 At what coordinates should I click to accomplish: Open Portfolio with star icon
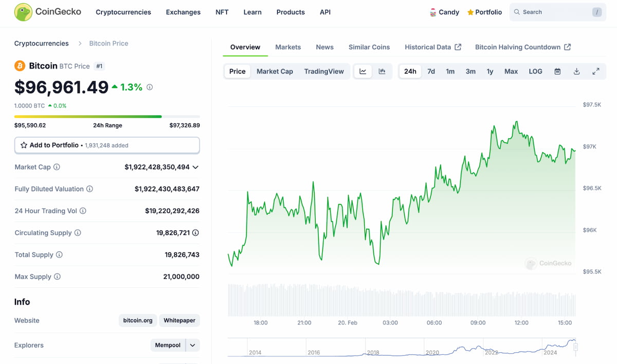pyautogui.click(x=484, y=12)
